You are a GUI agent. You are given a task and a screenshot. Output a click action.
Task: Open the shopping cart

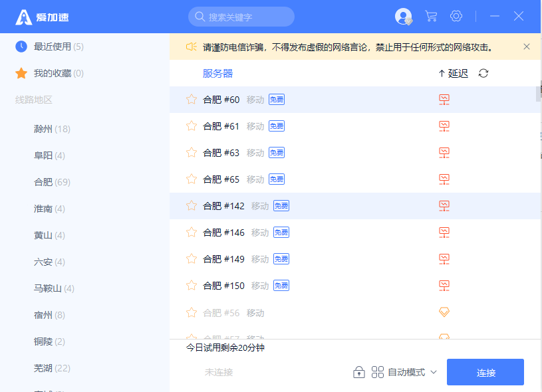pos(430,16)
